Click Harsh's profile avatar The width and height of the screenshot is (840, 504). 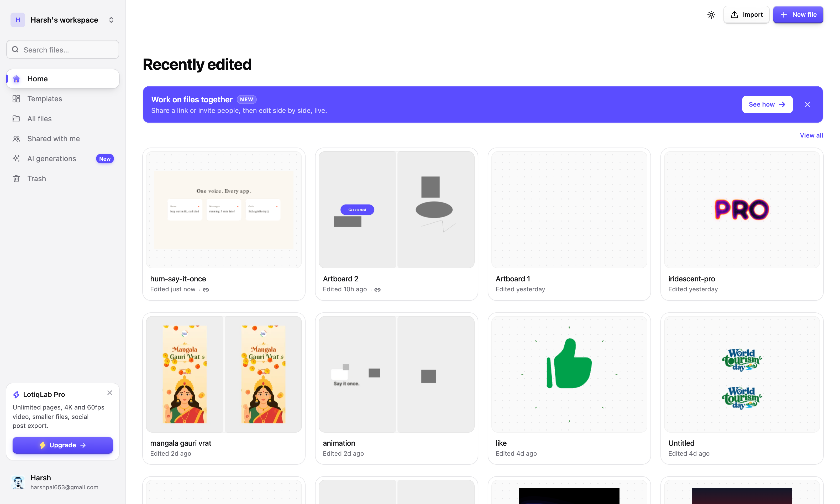pyautogui.click(x=18, y=482)
